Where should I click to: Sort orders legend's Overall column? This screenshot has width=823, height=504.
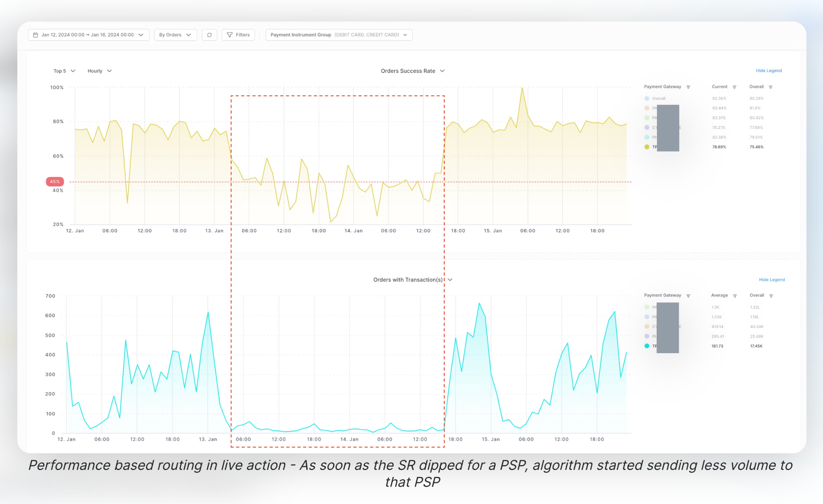tap(771, 296)
